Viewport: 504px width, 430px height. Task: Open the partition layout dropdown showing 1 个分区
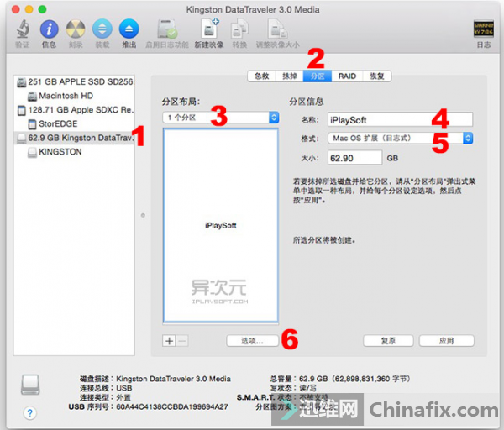pos(220,118)
